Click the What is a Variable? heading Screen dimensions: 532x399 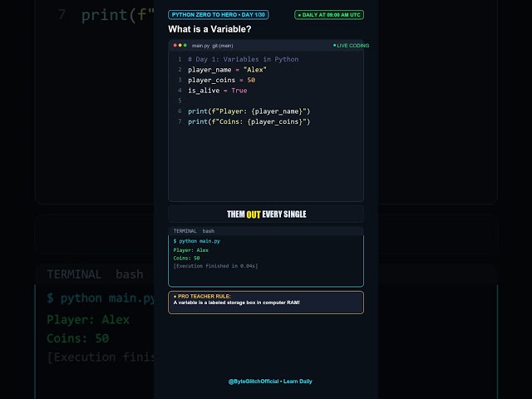click(209, 29)
